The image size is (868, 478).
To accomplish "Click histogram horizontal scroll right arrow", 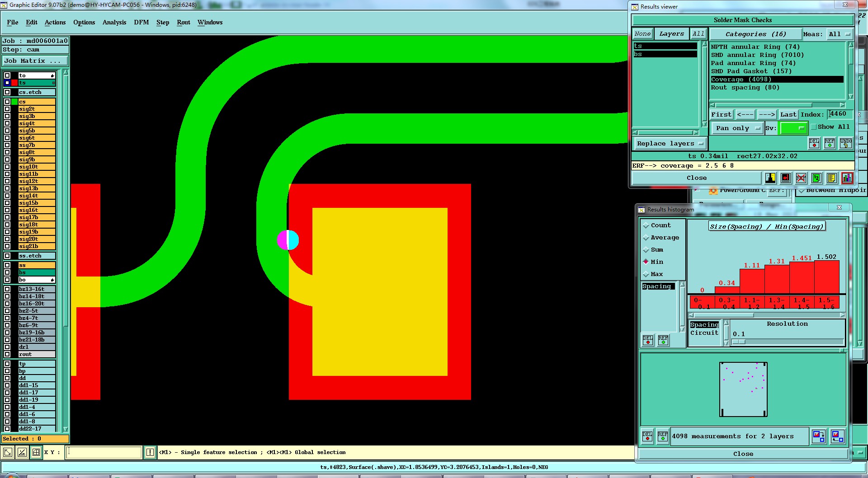I will point(842,315).
